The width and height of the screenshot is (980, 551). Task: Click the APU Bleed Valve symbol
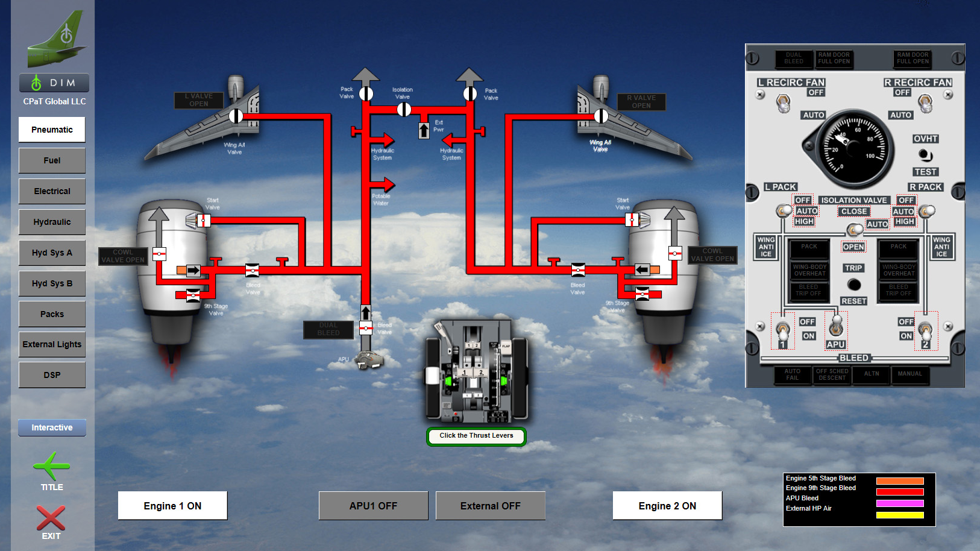(366, 328)
